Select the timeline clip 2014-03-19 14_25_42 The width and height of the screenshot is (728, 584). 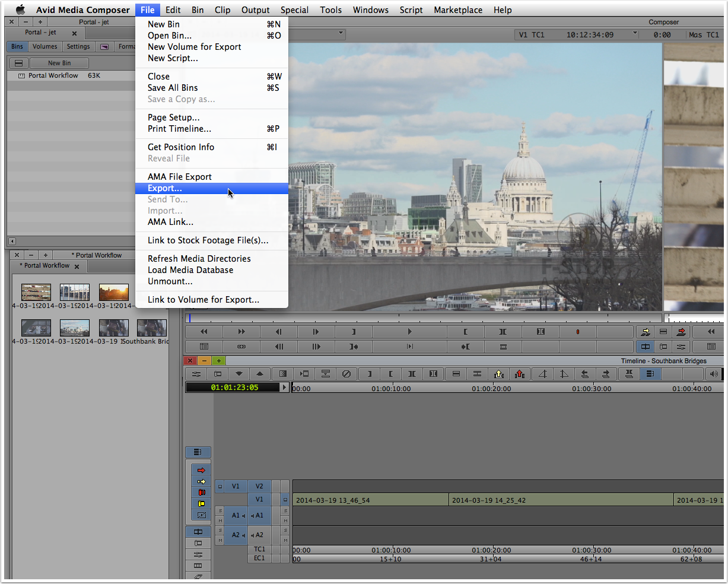tap(561, 500)
